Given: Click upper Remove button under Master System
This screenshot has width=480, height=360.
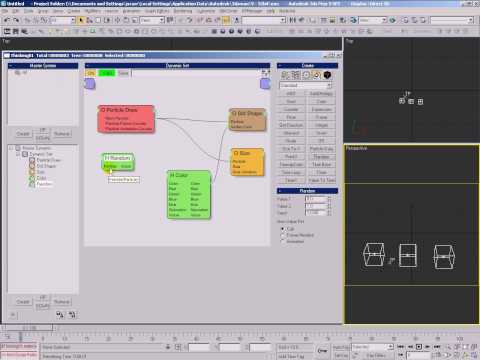Looking at the screenshot, I should 62,134.
